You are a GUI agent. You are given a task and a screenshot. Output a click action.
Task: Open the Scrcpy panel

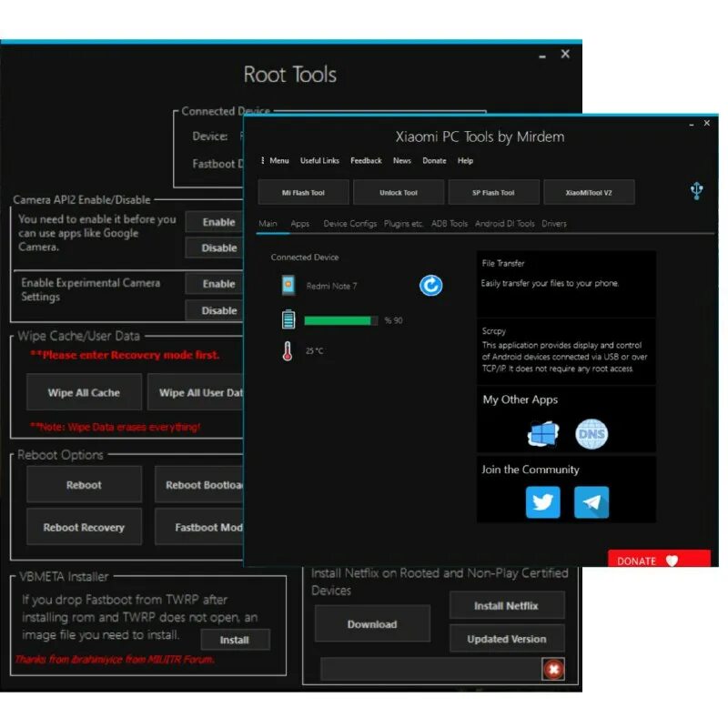(x=566, y=351)
